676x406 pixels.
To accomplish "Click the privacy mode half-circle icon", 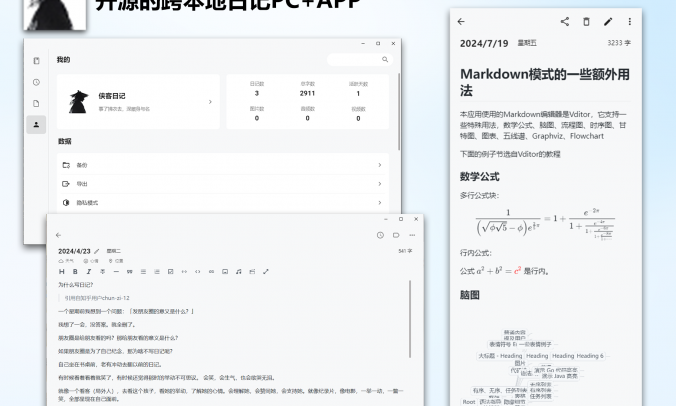I will tap(66, 203).
